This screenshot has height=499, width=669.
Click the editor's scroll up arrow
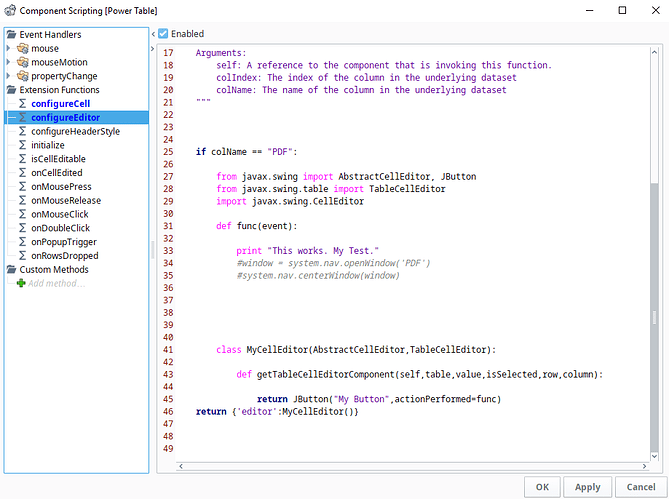(x=654, y=52)
